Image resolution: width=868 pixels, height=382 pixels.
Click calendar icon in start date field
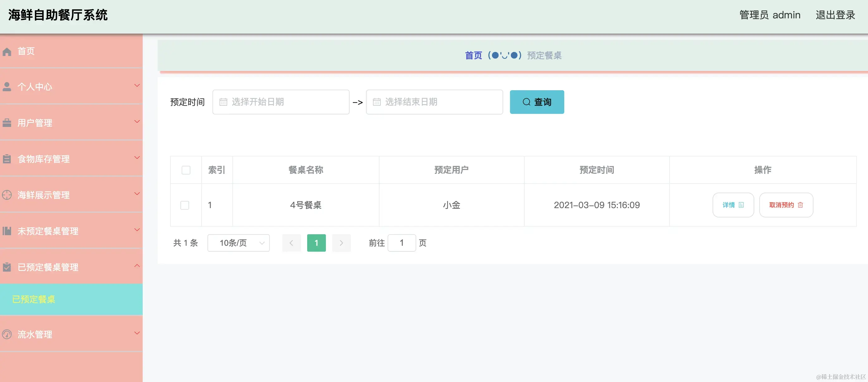point(223,102)
